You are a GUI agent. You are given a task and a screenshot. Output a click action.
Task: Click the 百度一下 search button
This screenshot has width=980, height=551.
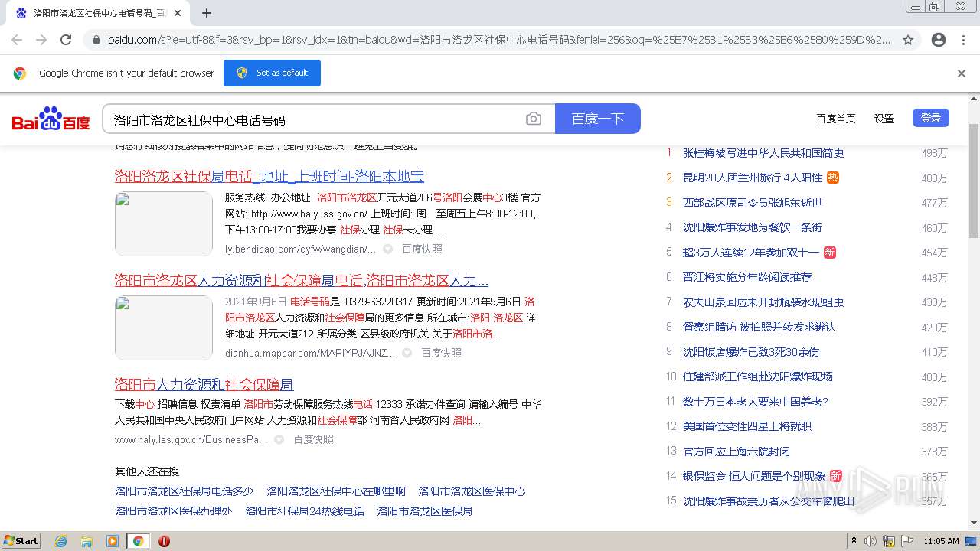tap(598, 119)
